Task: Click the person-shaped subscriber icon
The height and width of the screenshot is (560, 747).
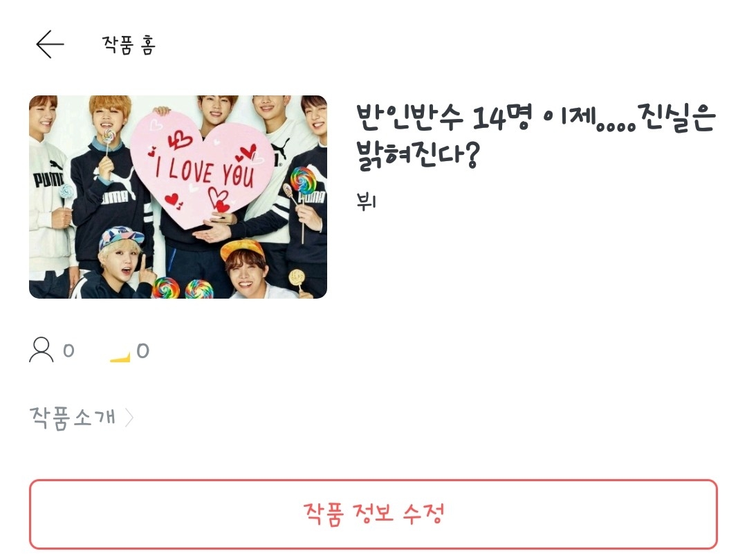Action: [41, 350]
